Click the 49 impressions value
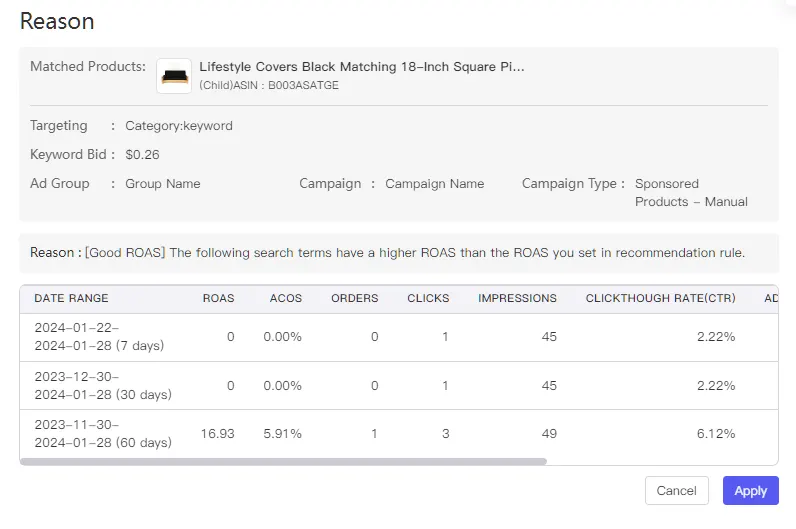 (x=549, y=434)
